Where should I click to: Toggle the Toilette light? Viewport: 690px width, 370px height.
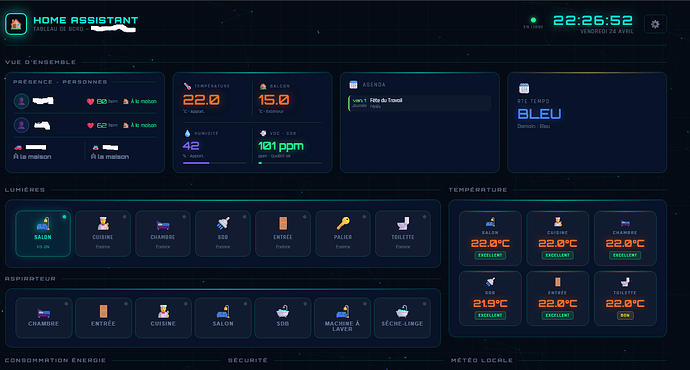[x=403, y=234]
